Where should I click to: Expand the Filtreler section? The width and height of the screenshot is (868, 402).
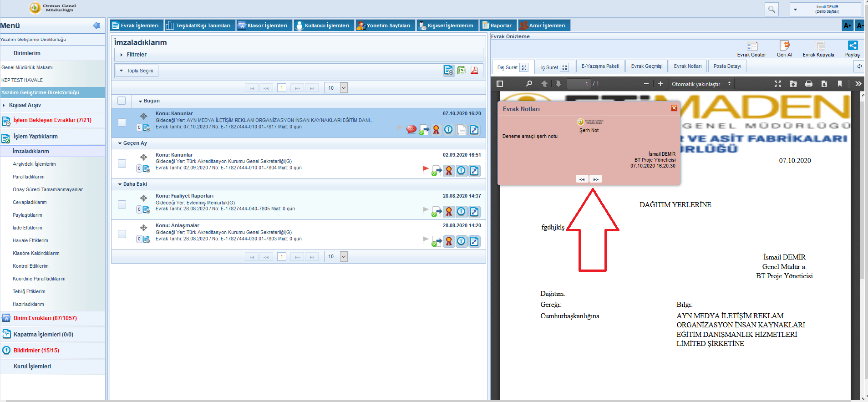click(137, 55)
